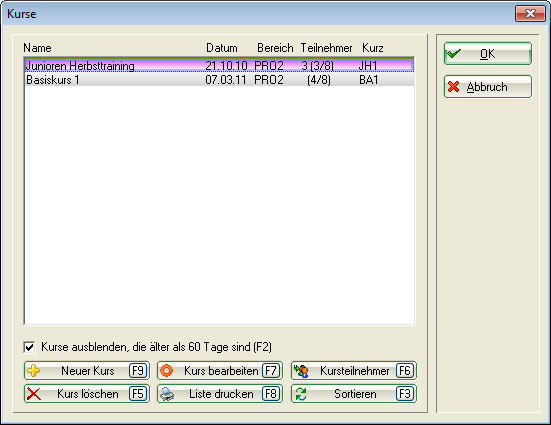Click the Kurz column header
This screenshot has width=551, height=425.
coord(372,48)
